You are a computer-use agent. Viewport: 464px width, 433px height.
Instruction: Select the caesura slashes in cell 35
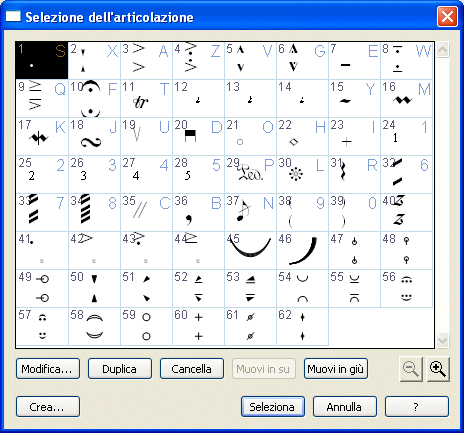146,213
